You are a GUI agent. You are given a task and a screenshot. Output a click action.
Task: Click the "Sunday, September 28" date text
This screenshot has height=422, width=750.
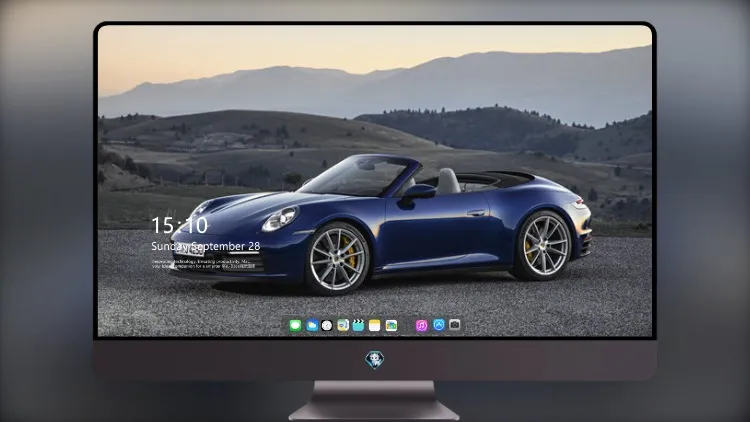(x=206, y=246)
